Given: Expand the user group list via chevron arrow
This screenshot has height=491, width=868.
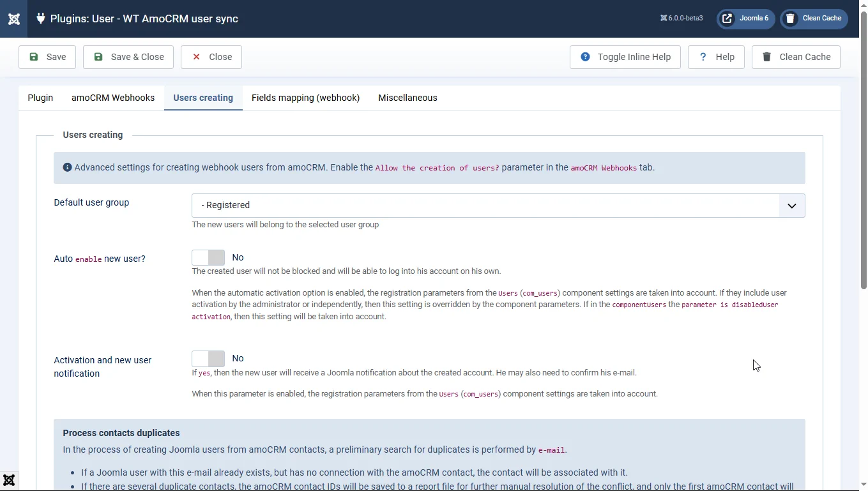Looking at the screenshot, I should 791,206.
